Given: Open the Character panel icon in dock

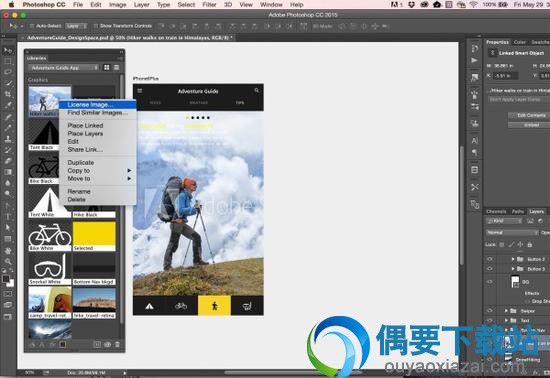Looking at the screenshot, I should click(x=475, y=141).
